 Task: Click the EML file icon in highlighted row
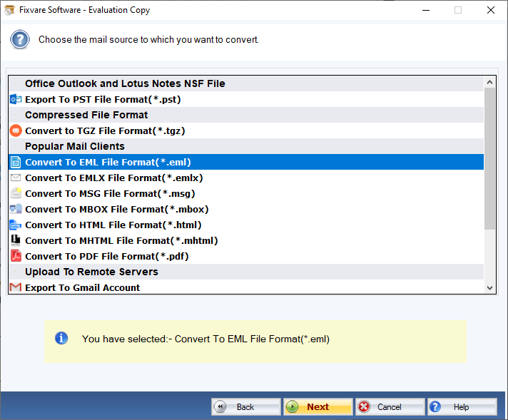click(16, 162)
